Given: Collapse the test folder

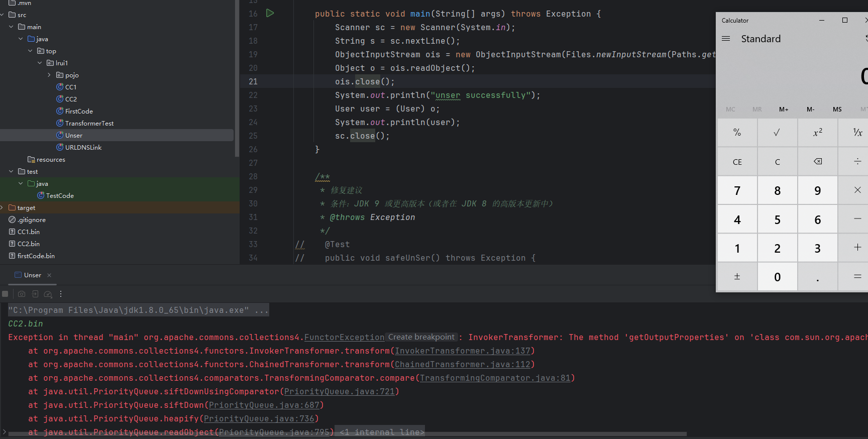Looking at the screenshot, I should (x=12, y=171).
